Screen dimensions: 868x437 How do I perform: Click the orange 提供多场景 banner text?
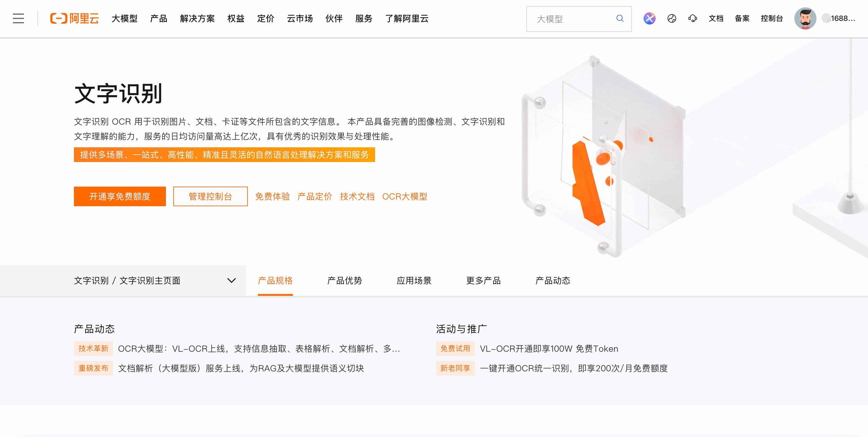click(x=225, y=155)
